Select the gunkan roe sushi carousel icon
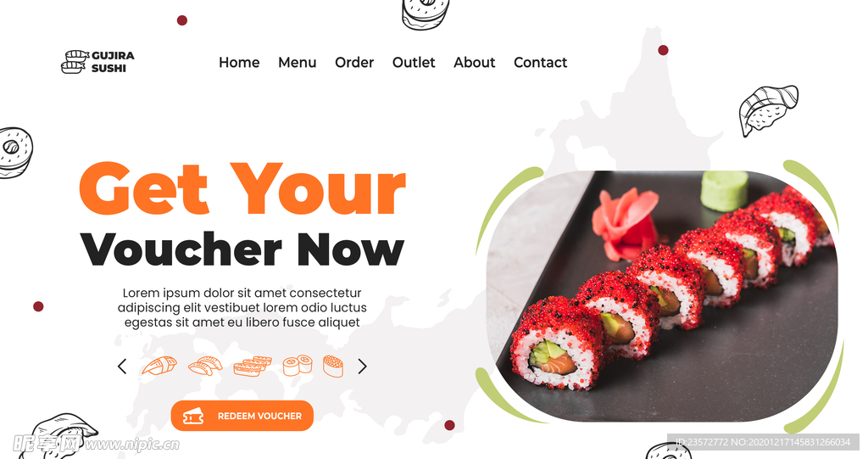 pos(333,366)
